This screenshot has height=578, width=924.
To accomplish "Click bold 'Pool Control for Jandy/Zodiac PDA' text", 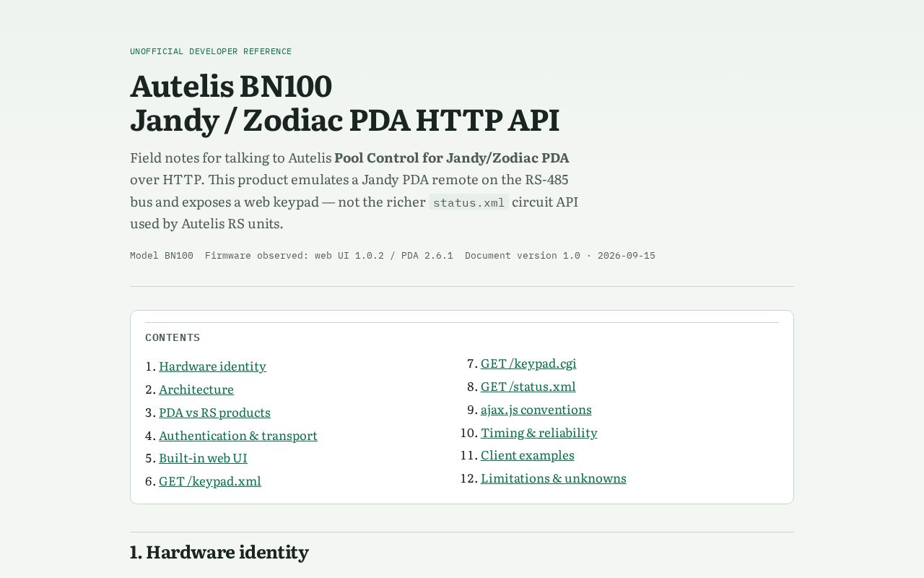I will (452, 158).
